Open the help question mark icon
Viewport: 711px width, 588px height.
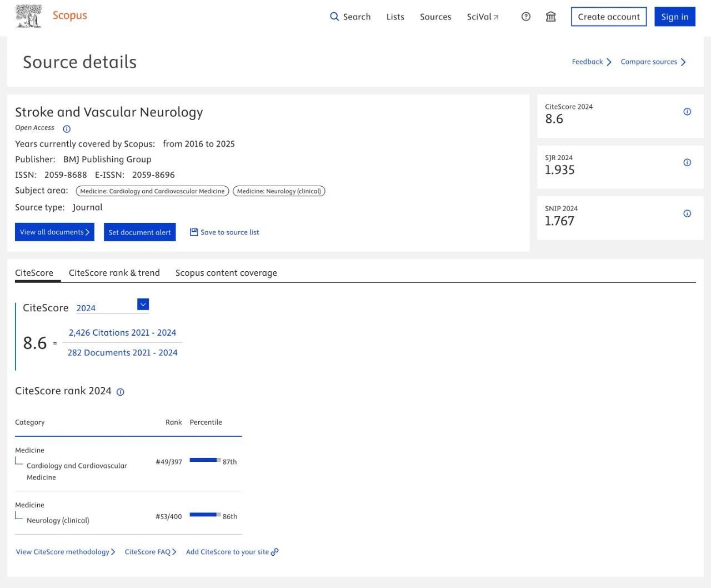pos(526,17)
